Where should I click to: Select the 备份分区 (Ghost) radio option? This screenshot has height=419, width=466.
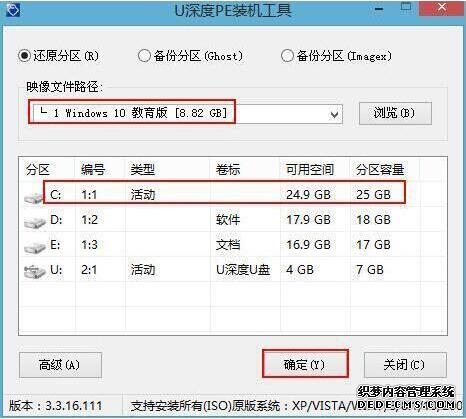(x=144, y=56)
